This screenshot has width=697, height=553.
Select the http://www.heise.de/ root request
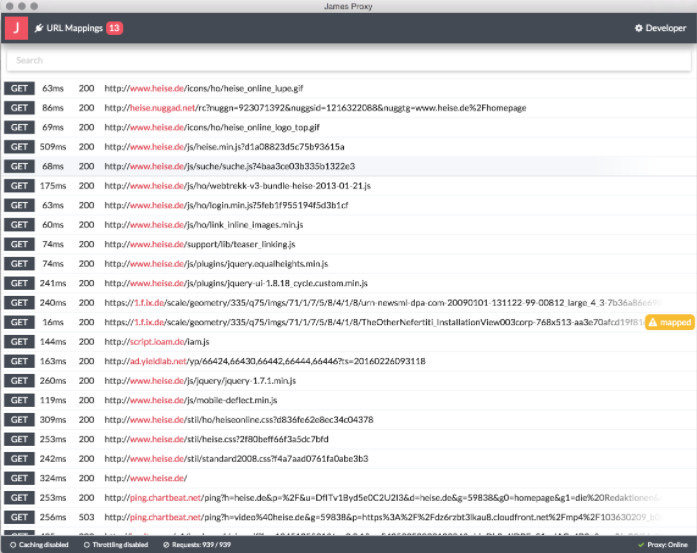point(348,478)
